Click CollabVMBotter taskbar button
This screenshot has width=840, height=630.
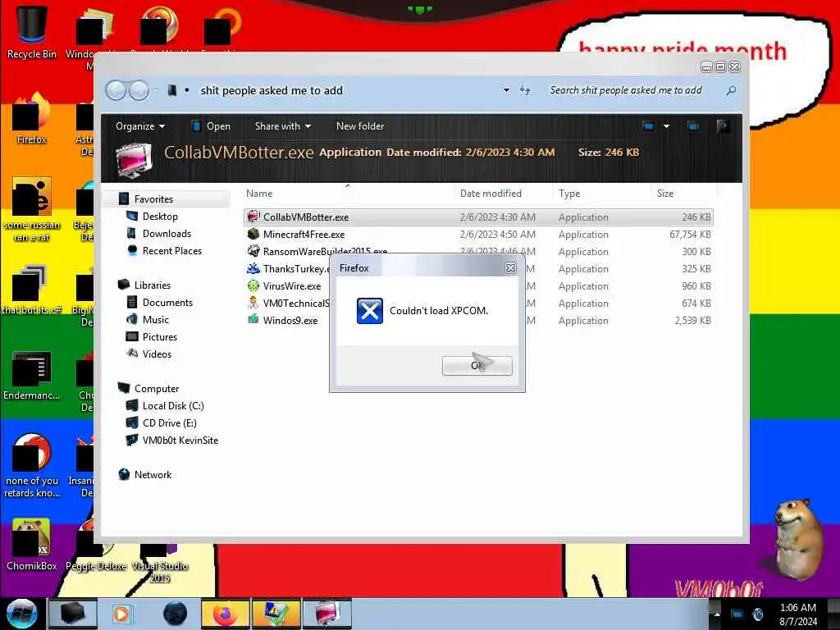tap(326, 614)
